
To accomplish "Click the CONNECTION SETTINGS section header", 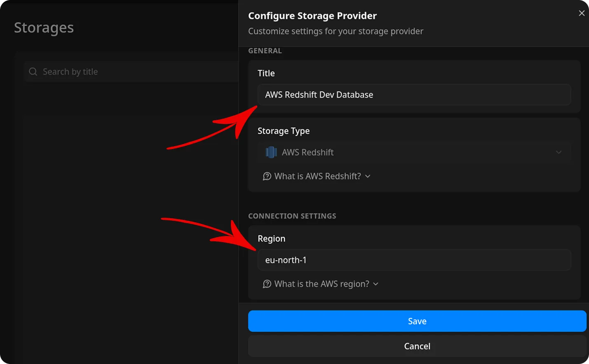I will click(x=292, y=216).
